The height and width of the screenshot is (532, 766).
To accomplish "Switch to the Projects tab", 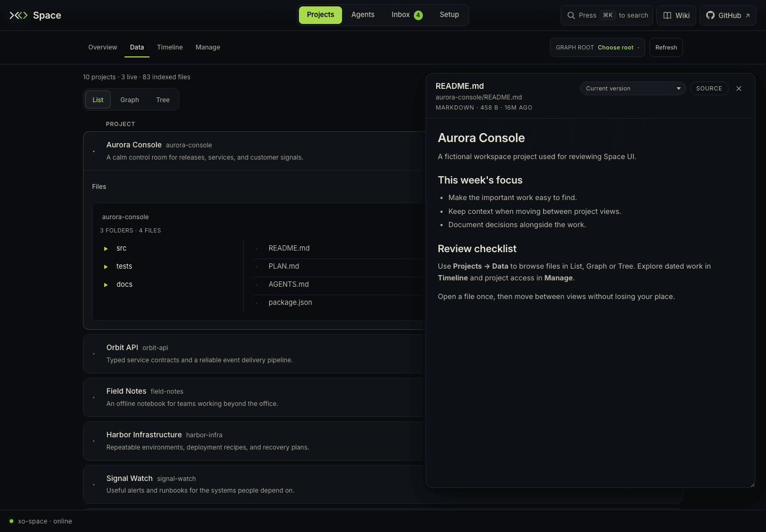I will (x=320, y=15).
